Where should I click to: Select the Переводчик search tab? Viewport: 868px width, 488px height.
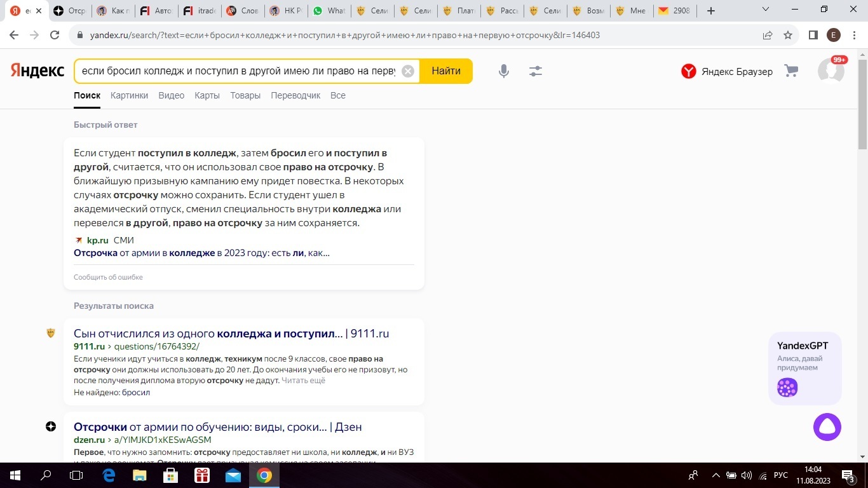pos(295,95)
